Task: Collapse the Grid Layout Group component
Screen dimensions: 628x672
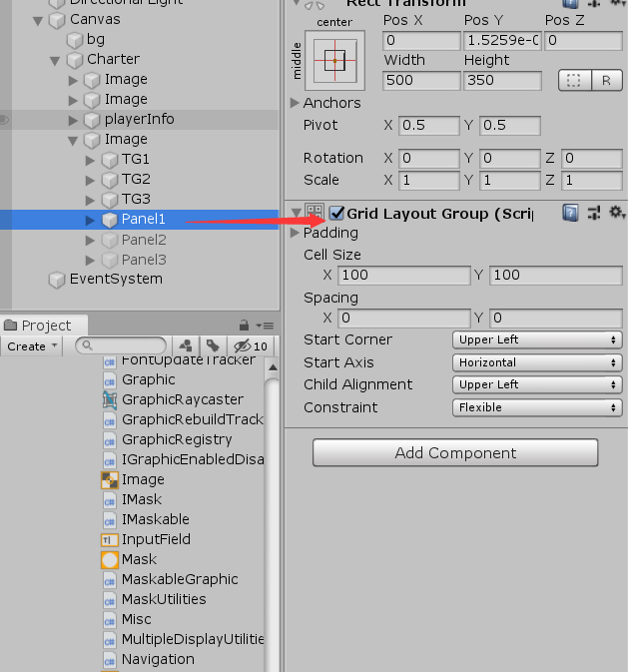Action: point(296,213)
